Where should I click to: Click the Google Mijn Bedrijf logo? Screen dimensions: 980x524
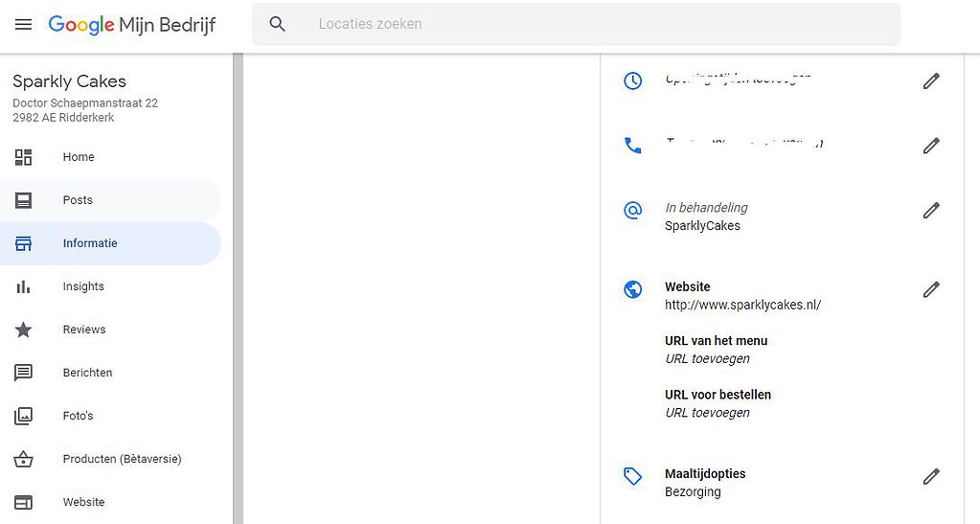132,24
